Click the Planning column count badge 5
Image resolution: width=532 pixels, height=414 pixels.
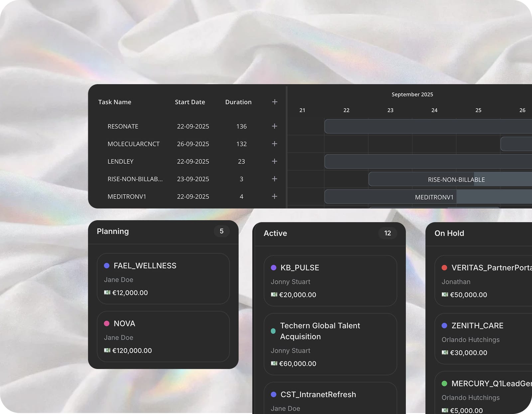click(221, 231)
